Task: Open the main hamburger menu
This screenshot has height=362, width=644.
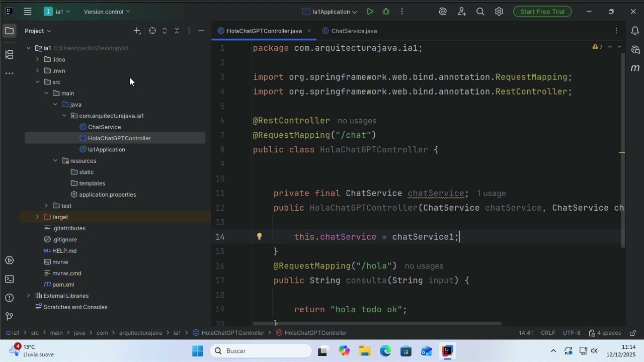Action: tap(28, 11)
